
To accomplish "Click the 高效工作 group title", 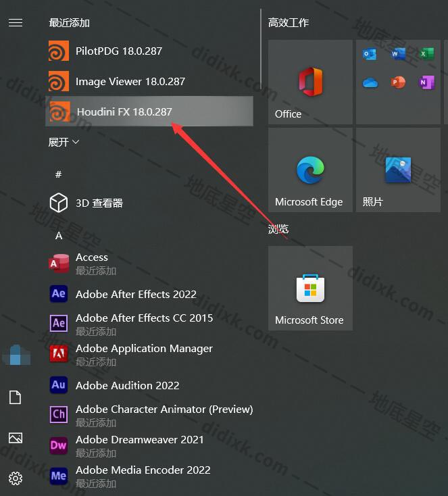I will [289, 22].
